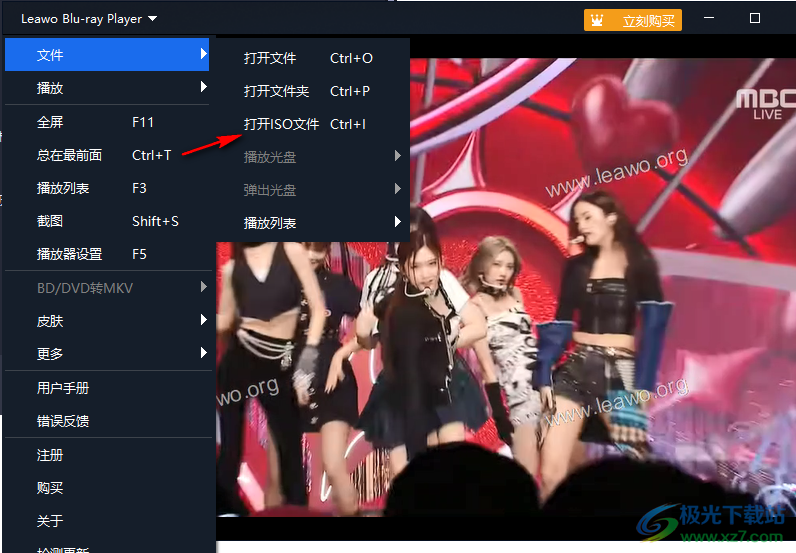
Task: Expand the 弹出光盘 submenu arrow
Action: [x=398, y=189]
